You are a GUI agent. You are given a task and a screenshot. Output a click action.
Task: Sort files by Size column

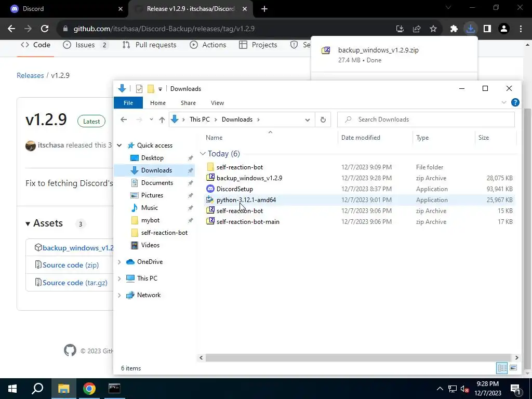click(x=495, y=138)
